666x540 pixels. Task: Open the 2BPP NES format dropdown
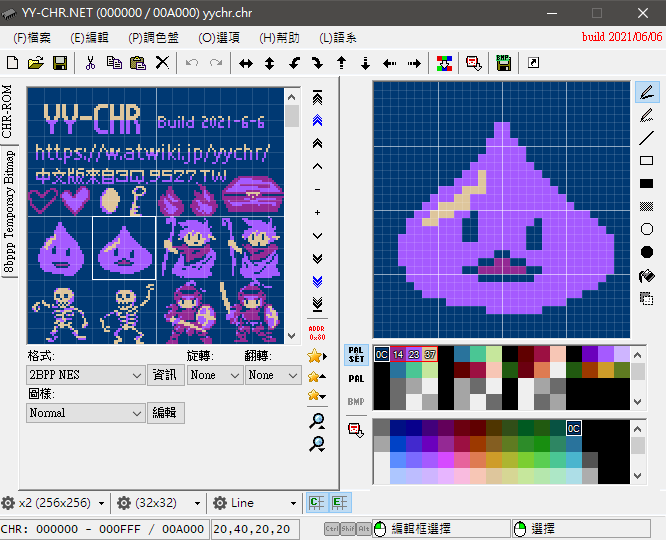[85, 375]
